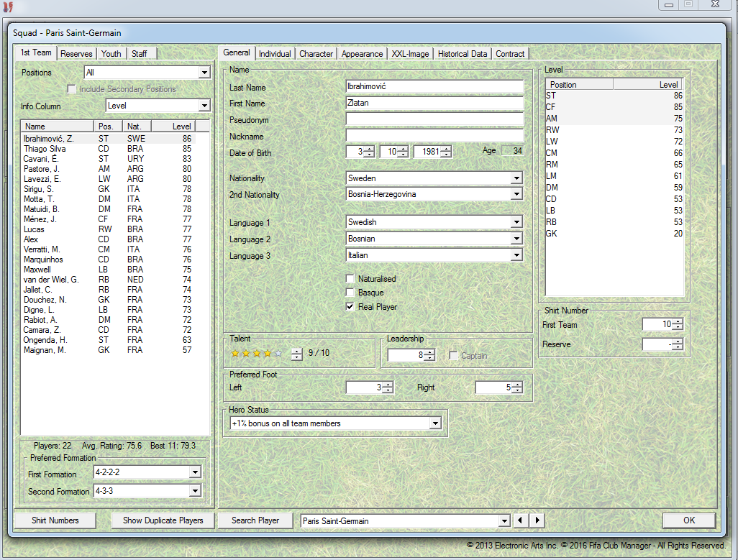The width and height of the screenshot is (738, 560).
Task: Click the application logo icon in title bar
Action: (8, 6)
